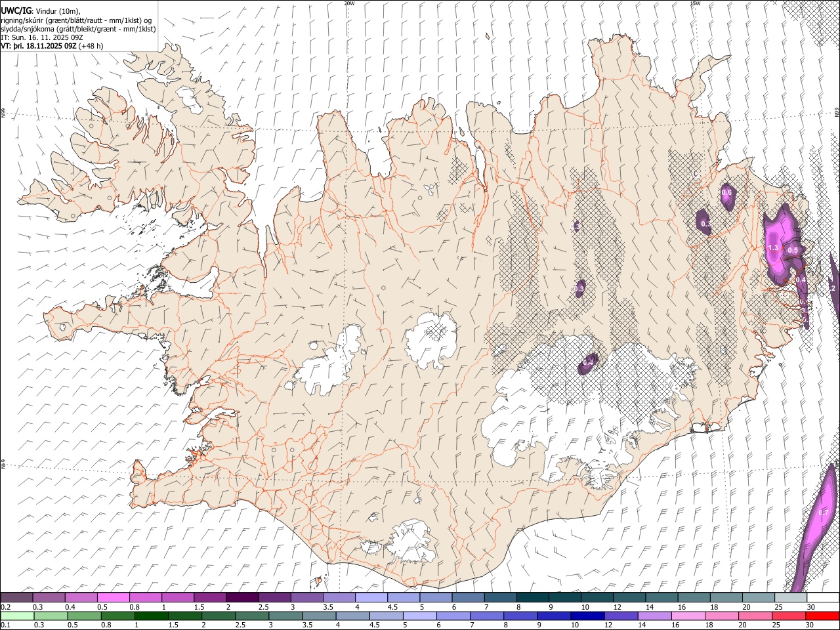Click the '1.3' snowfall value on the east coast

click(x=772, y=248)
